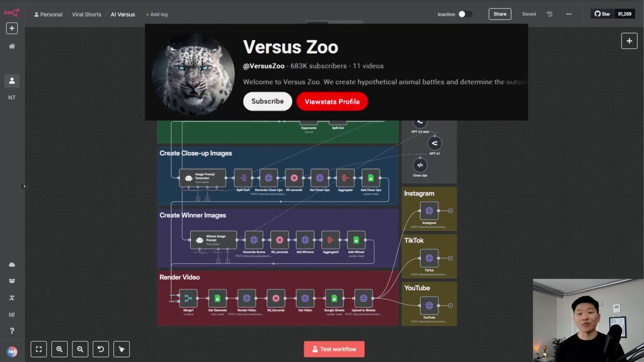Select the Get Elements sheet node
644x362 pixels.
pos(217,298)
